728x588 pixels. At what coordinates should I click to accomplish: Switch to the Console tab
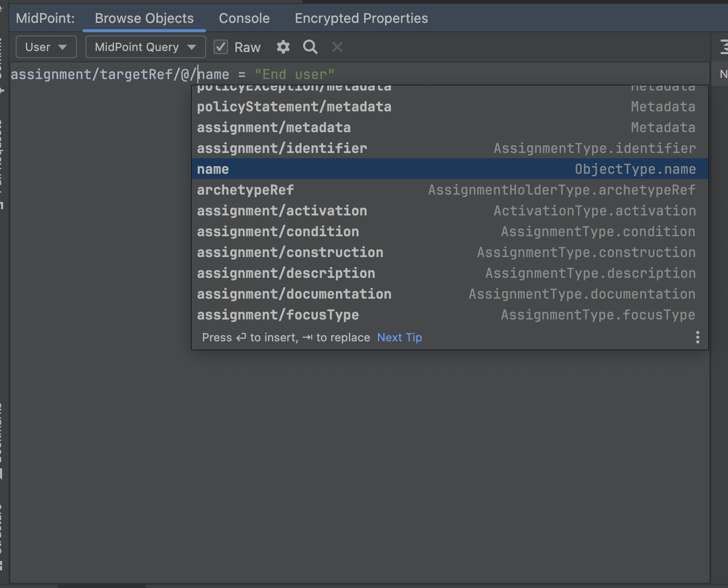click(x=244, y=18)
